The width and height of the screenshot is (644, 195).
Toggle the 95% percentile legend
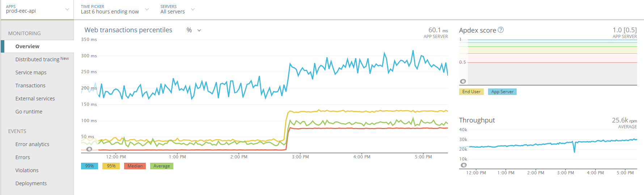(x=111, y=166)
